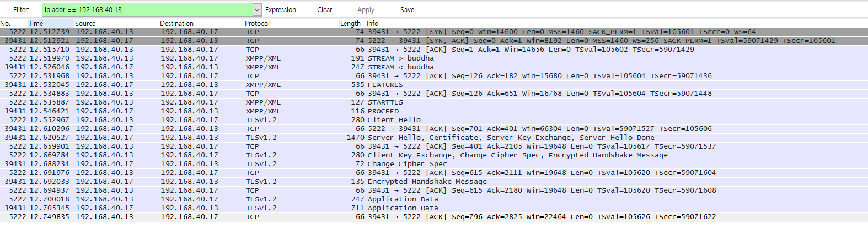The height and width of the screenshot is (251, 868).
Task: Select the STREAM > buddha XMPP packet
Action: [x=434, y=58]
